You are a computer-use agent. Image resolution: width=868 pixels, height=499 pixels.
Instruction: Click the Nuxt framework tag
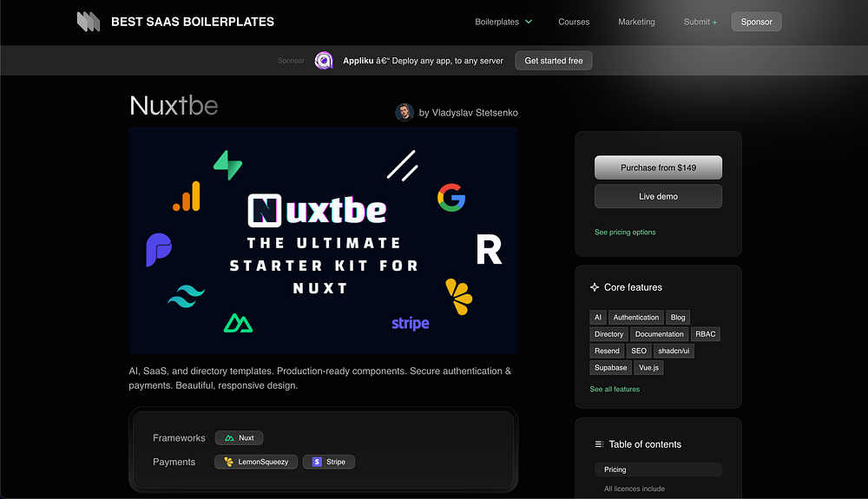[240, 438]
